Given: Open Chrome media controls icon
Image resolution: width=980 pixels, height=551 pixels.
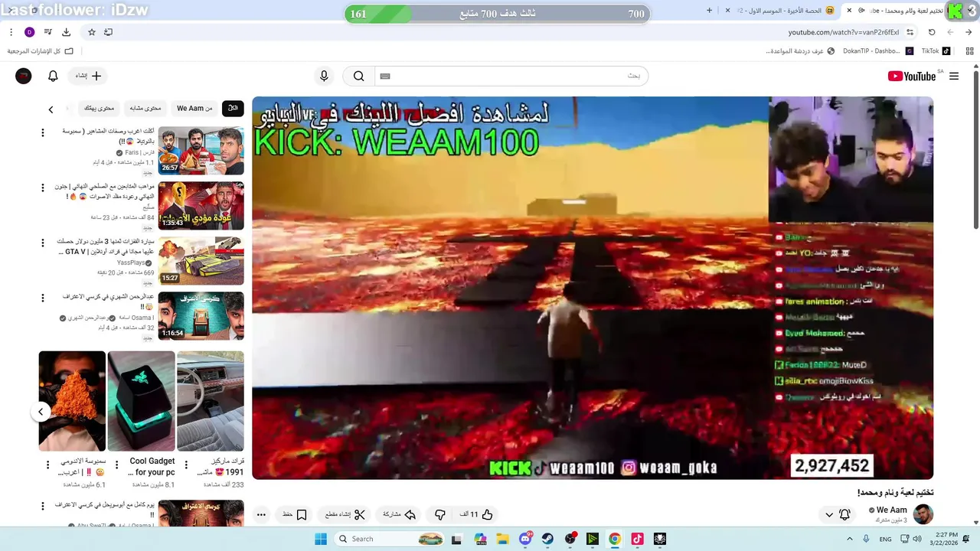Looking at the screenshot, I should tap(47, 32).
